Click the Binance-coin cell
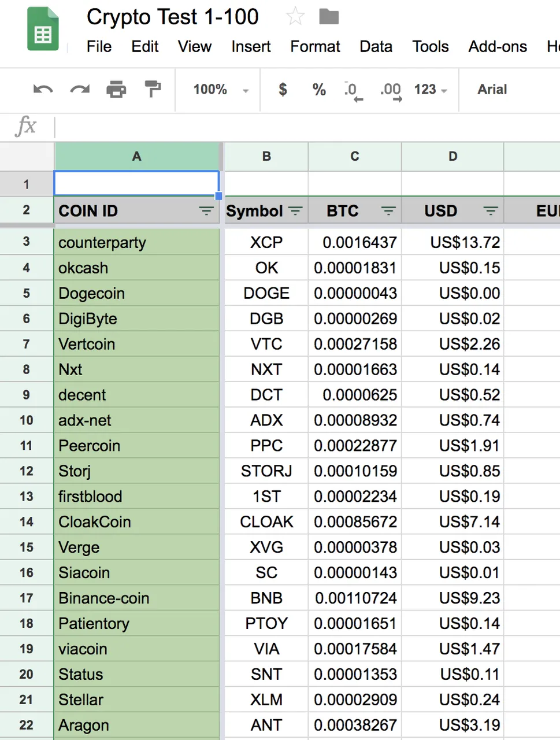This screenshot has width=560, height=740. pos(137,598)
